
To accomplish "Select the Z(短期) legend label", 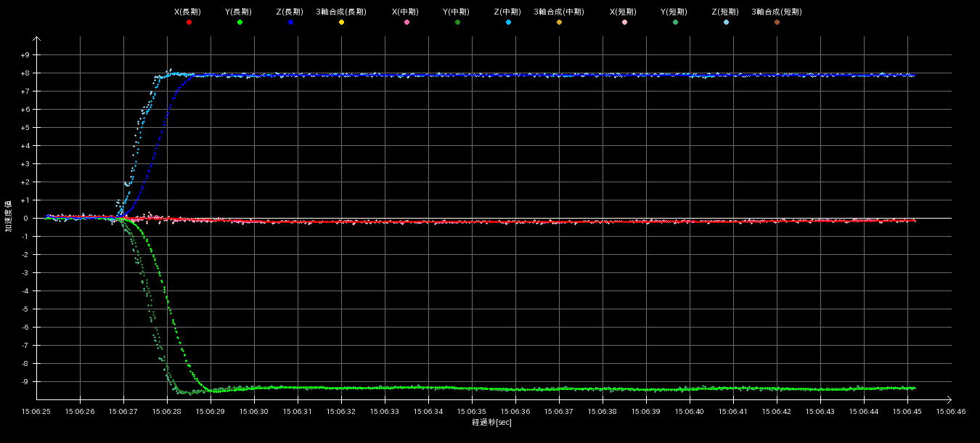I will [x=725, y=12].
